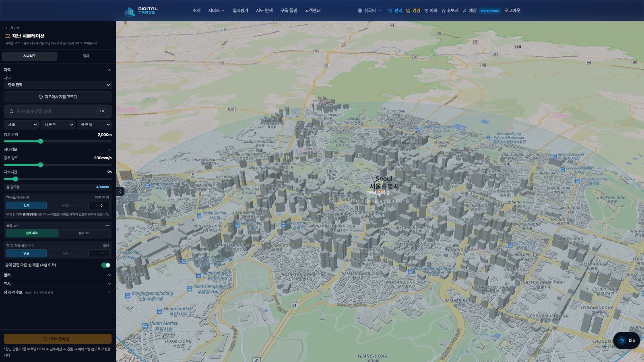This screenshot has height=362, width=644.
Task: Toggle 물에 갇힌 마른 섬 메움 switch
Action: click(x=106, y=265)
